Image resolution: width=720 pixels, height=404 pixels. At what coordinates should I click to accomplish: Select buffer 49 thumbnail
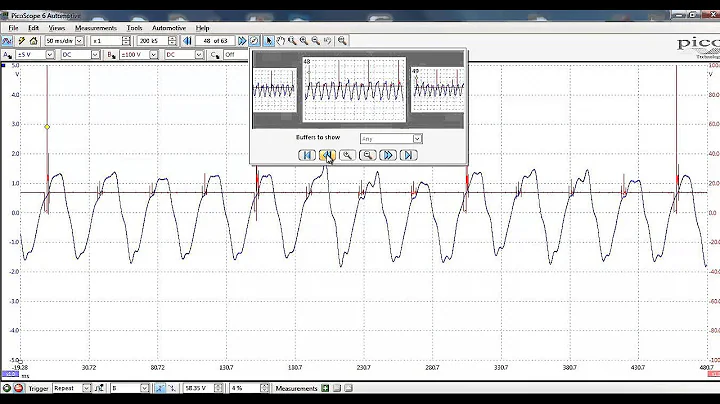438,90
